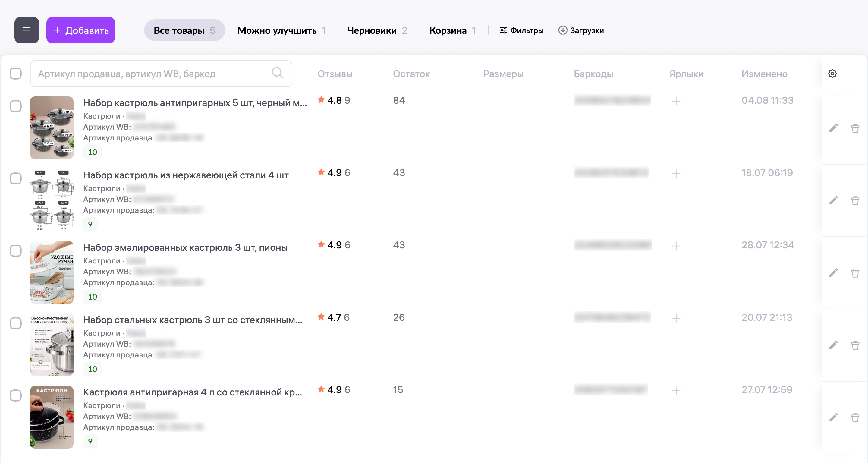
Task: Go to the Черновики tab
Action: (377, 30)
